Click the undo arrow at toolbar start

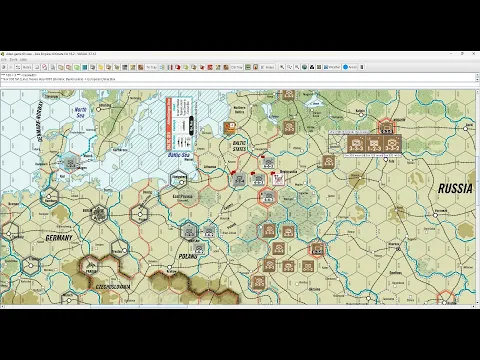click(4, 67)
